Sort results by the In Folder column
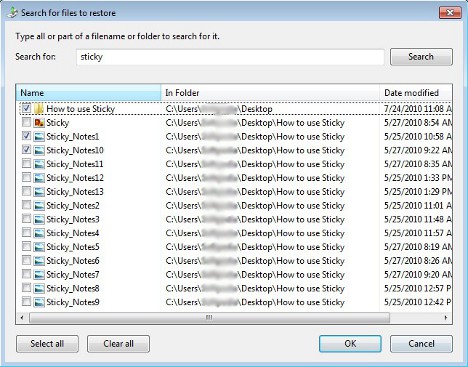 point(270,93)
